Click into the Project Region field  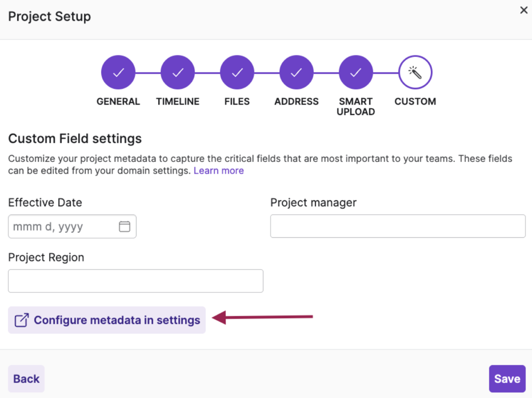pos(135,281)
